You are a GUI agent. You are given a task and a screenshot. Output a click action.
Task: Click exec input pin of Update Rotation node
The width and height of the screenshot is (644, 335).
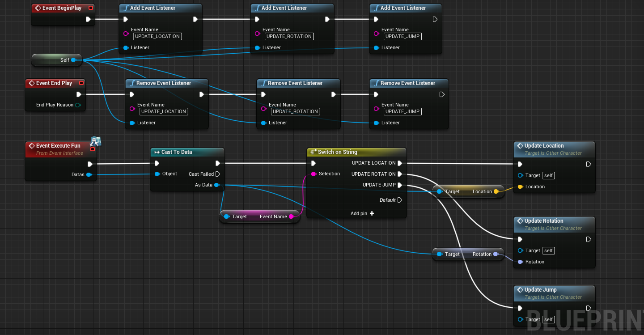pos(520,239)
